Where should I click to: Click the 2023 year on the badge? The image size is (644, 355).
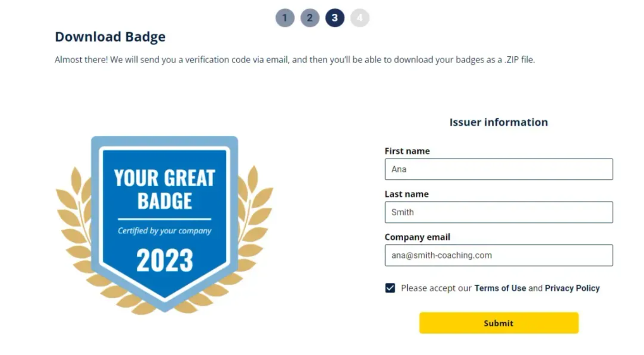click(x=164, y=260)
